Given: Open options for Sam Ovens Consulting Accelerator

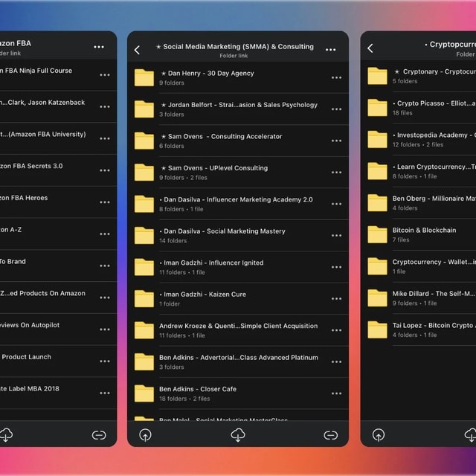Looking at the screenshot, I should pyautogui.click(x=336, y=141).
